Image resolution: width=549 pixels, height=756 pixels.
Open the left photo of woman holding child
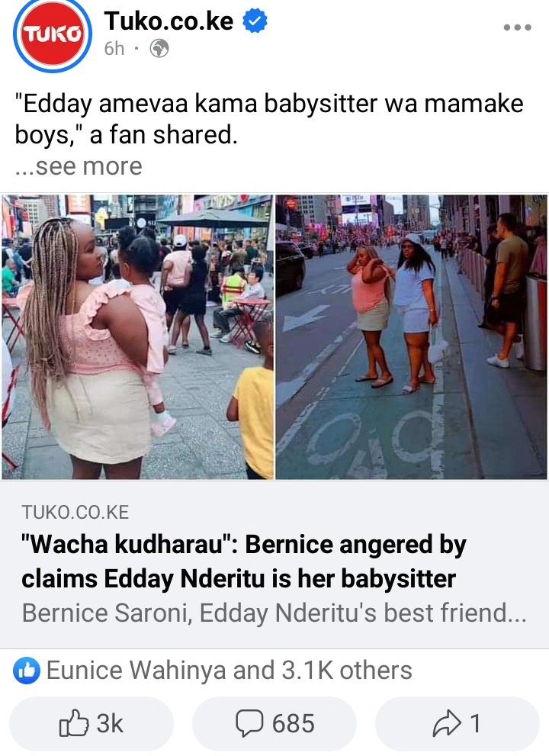click(x=137, y=336)
